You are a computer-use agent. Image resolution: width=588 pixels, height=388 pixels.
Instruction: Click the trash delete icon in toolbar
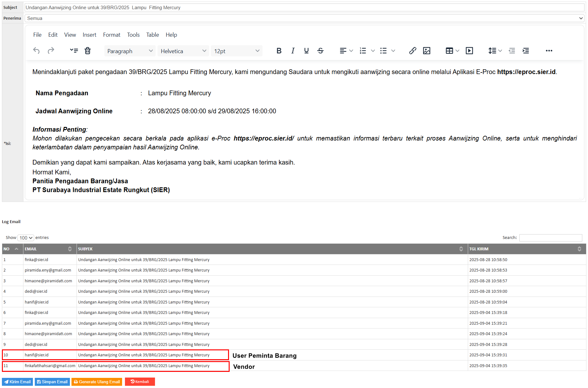tap(88, 51)
